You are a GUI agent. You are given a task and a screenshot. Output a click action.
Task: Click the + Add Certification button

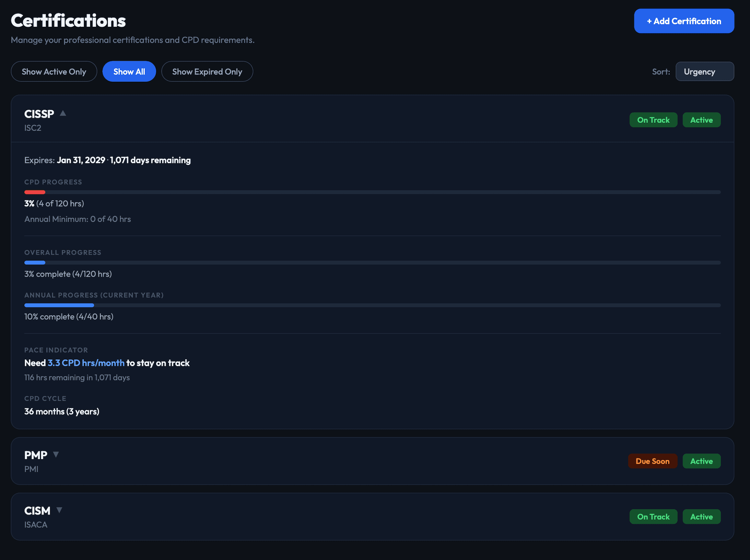[x=684, y=21]
